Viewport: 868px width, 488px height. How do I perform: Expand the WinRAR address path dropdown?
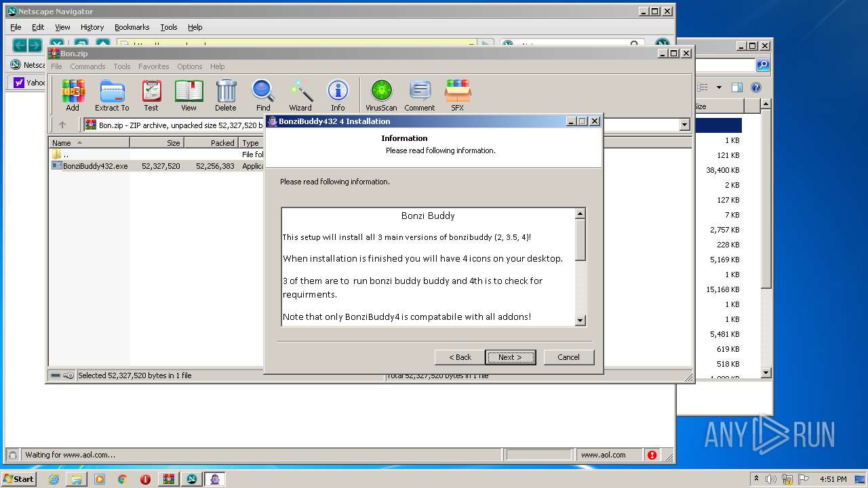[684, 125]
